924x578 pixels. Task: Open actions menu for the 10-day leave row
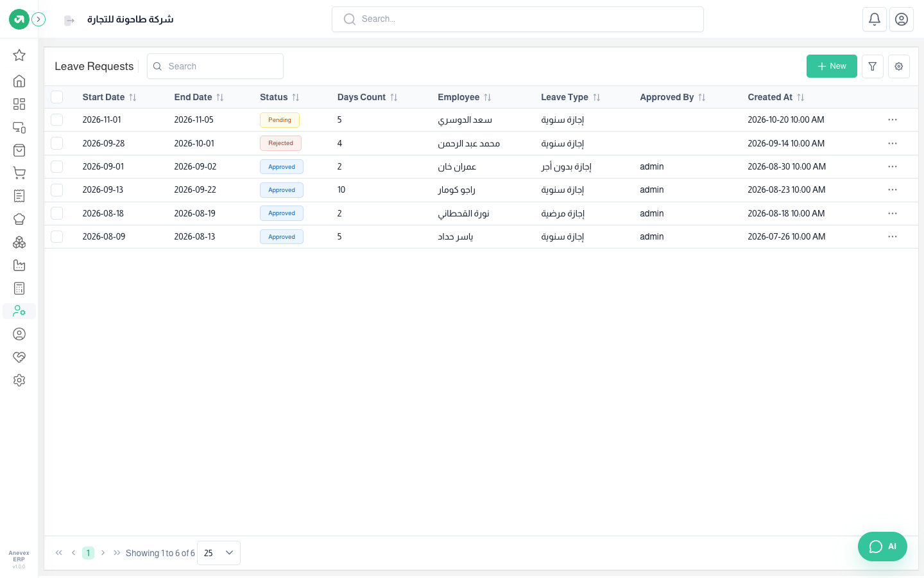coord(893,189)
